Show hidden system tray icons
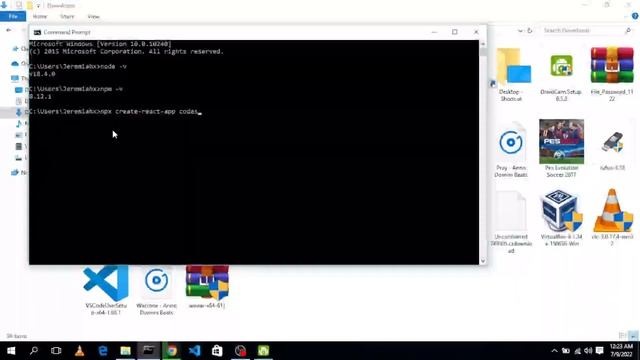The image size is (640, 360). [554, 351]
